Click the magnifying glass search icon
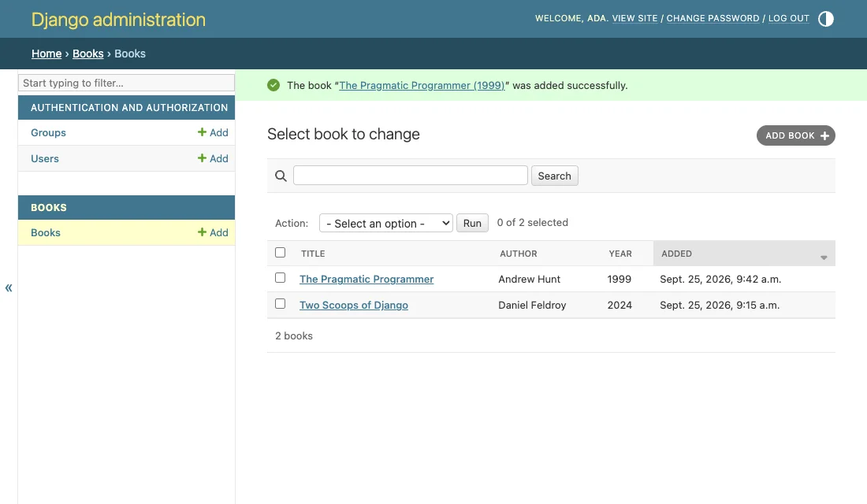 click(281, 176)
